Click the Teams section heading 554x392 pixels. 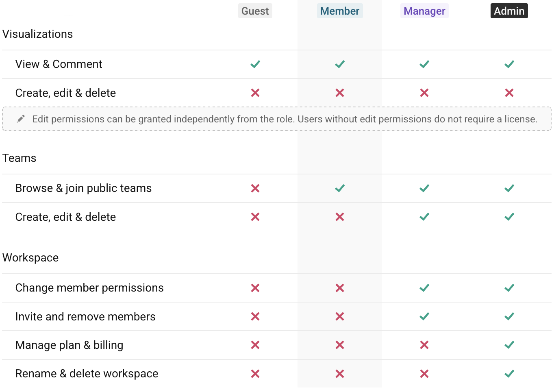[x=19, y=158]
